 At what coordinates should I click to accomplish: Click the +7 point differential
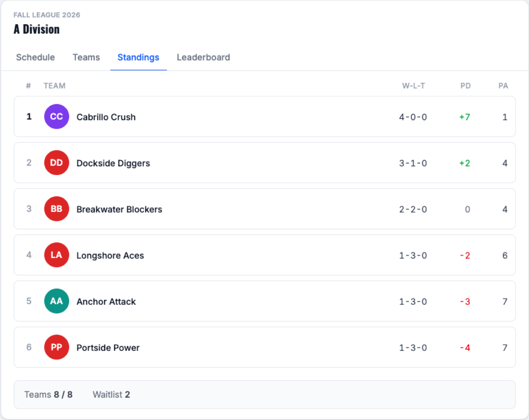pyautogui.click(x=465, y=117)
